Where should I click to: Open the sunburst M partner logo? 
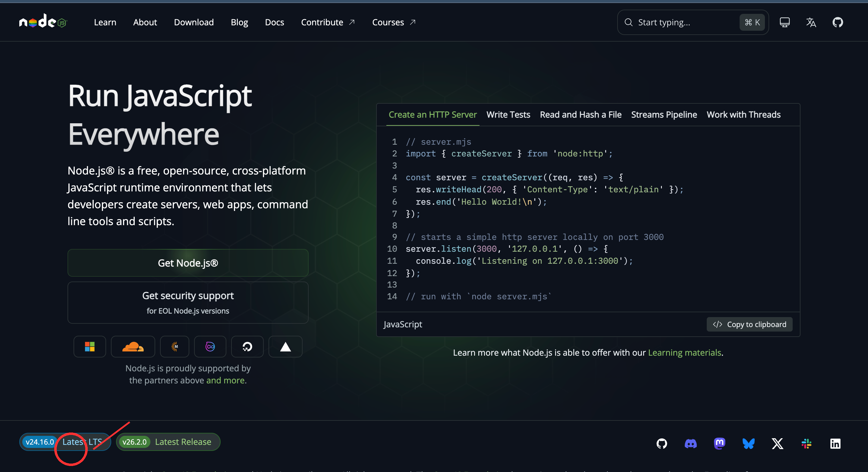(175, 346)
